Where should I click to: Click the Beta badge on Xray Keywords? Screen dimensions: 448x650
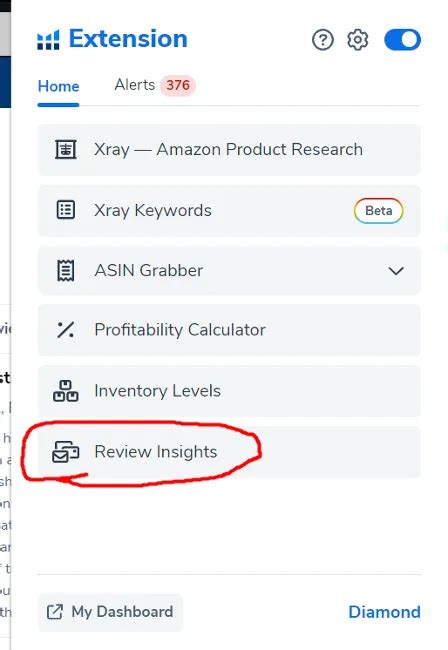click(378, 211)
